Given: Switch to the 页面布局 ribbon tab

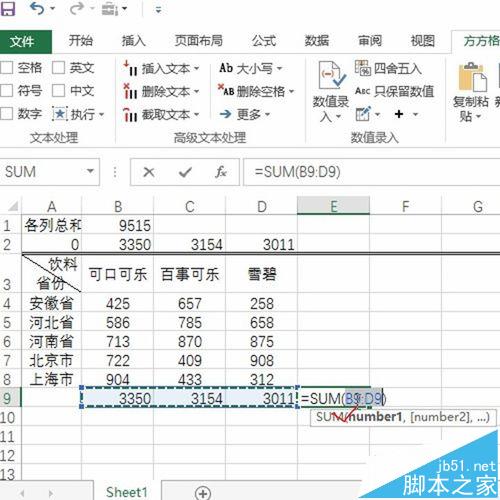Looking at the screenshot, I should coord(199,41).
